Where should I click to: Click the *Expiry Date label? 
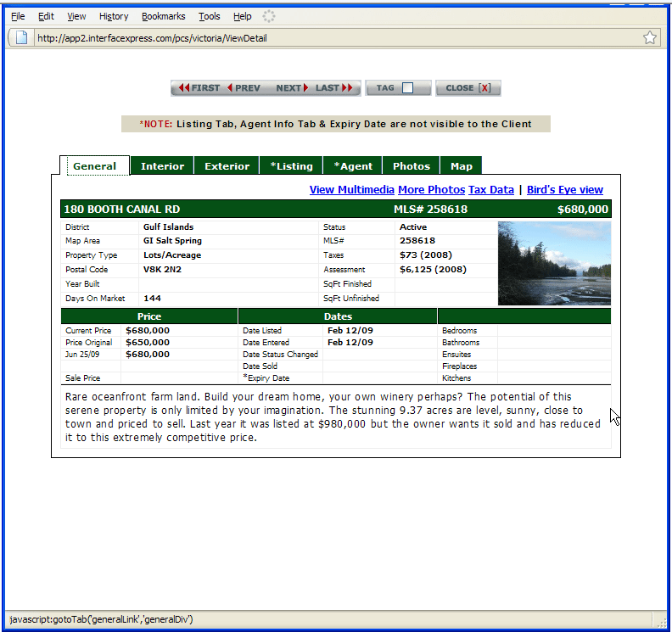(266, 378)
